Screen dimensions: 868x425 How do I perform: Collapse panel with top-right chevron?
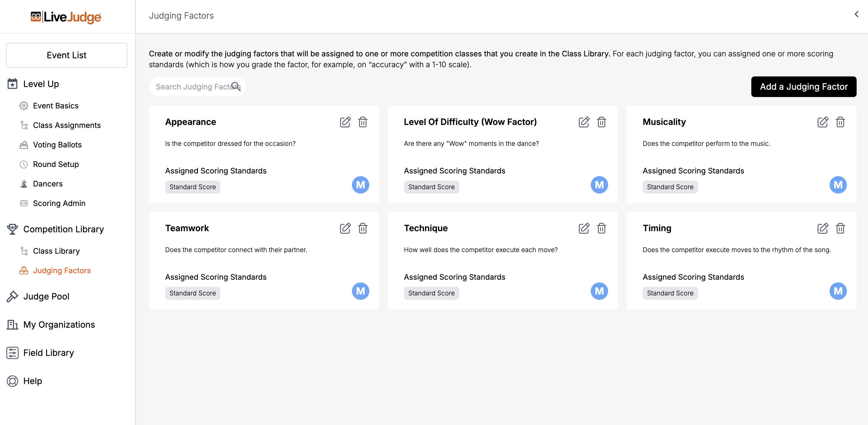[x=856, y=14]
